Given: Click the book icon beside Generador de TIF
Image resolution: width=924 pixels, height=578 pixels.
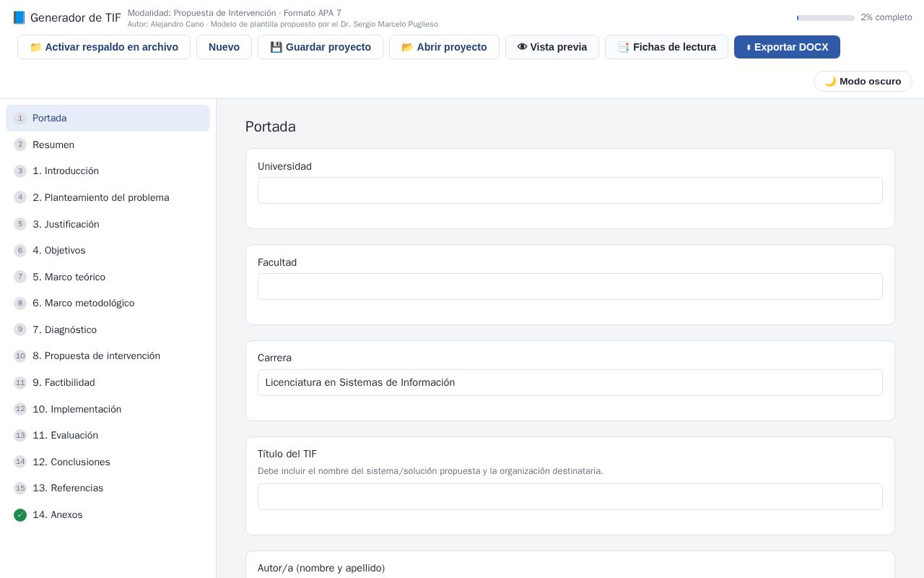Looking at the screenshot, I should click(x=19, y=17).
